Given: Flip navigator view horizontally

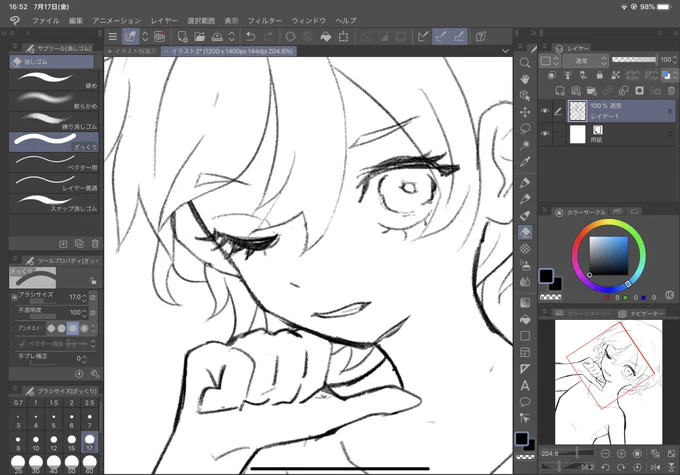Looking at the screenshot, I should click(x=655, y=467).
